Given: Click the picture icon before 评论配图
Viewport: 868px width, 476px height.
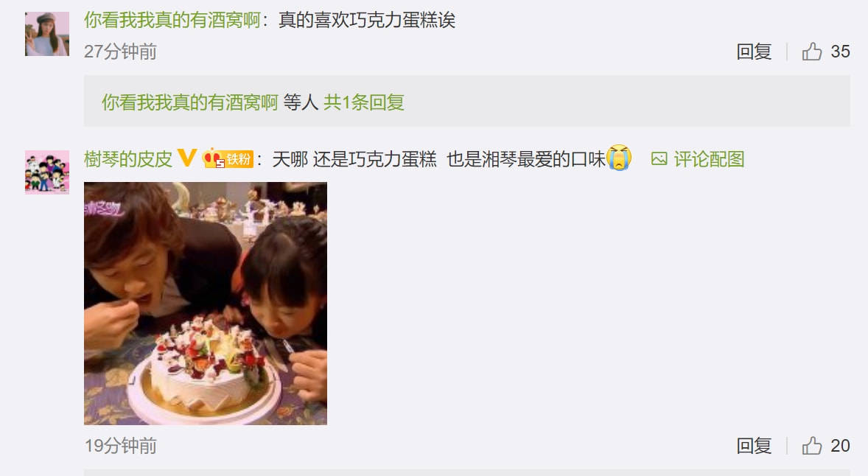Looking at the screenshot, I should [659, 159].
